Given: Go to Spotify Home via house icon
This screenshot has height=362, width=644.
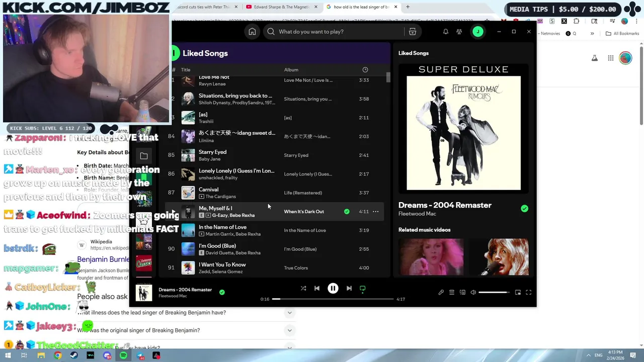Looking at the screenshot, I should coord(252,32).
